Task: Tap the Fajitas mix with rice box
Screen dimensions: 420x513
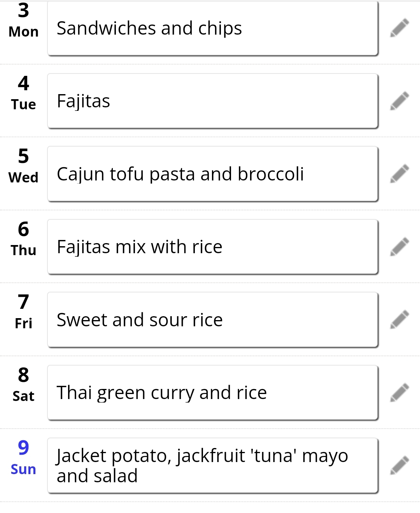Action: click(213, 247)
